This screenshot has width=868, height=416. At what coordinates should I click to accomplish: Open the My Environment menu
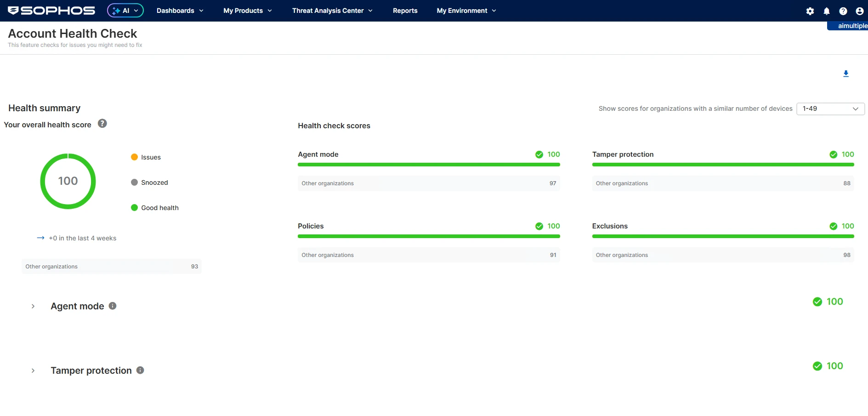(x=466, y=11)
